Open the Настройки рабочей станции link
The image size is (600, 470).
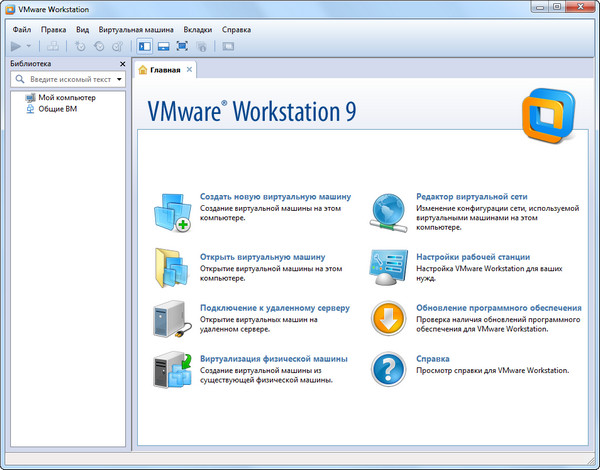click(472, 257)
